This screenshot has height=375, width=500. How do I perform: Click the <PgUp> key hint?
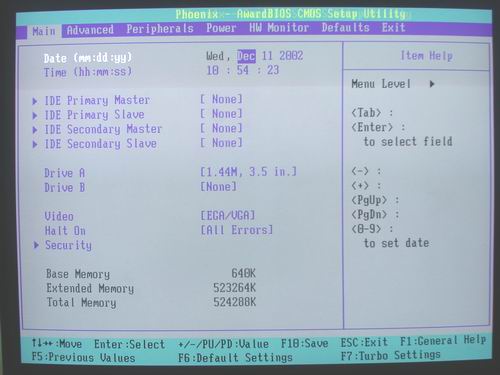pos(369,200)
